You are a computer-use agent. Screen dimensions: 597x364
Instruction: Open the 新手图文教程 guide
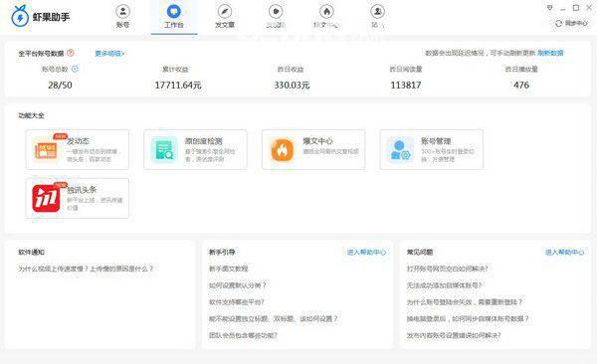(x=228, y=269)
